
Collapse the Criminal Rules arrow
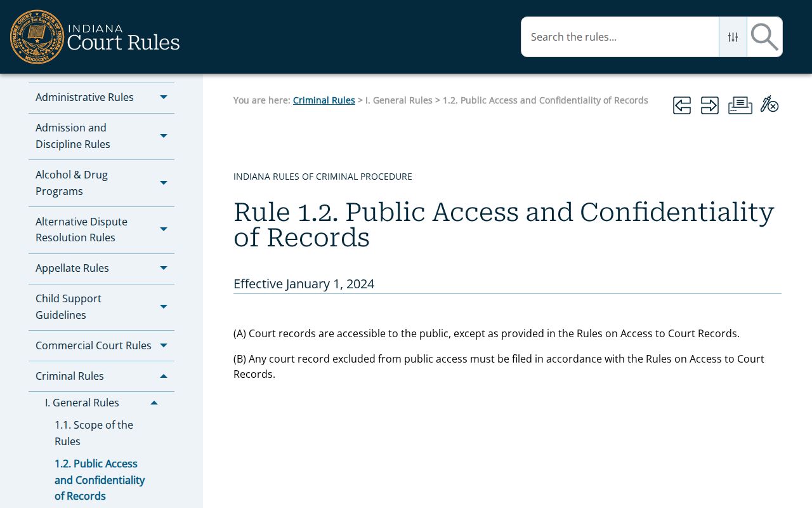[164, 376]
